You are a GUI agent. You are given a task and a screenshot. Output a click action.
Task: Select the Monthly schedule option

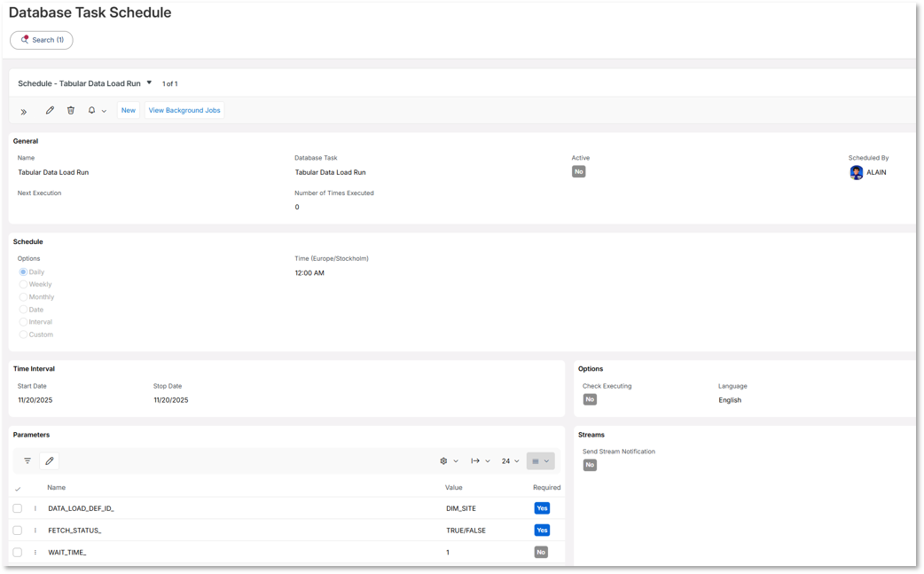coord(24,297)
